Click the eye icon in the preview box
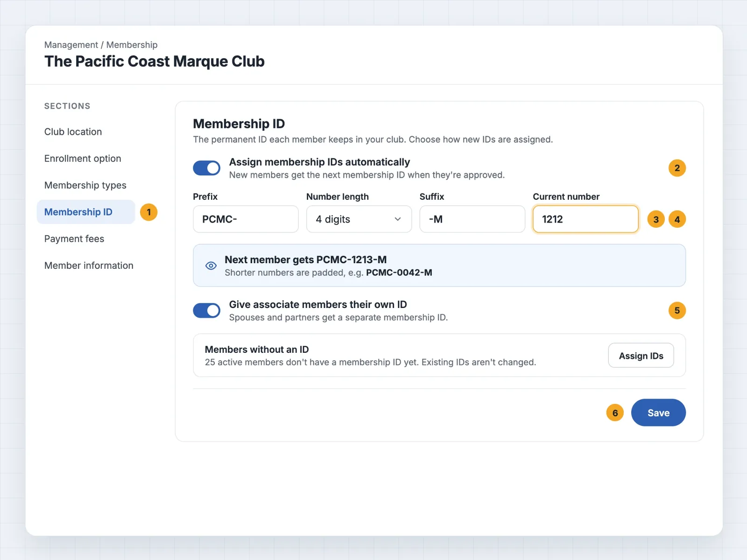The image size is (747, 560). (x=211, y=266)
